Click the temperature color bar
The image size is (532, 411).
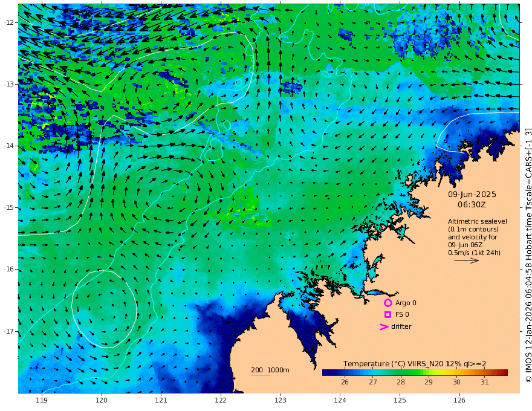click(415, 372)
